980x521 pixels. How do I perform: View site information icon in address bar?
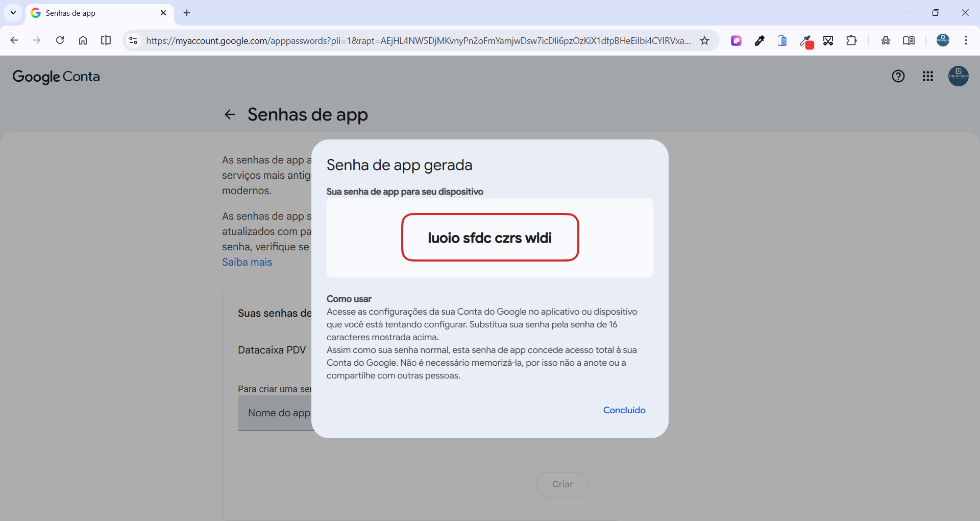pyautogui.click(x=133, y=40)
